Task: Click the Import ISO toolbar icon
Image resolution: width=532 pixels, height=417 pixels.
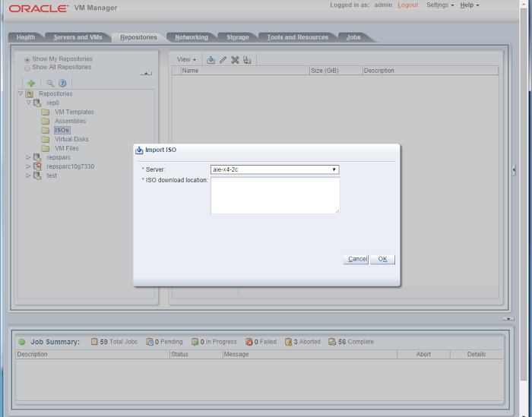Action: pos(211,60)
